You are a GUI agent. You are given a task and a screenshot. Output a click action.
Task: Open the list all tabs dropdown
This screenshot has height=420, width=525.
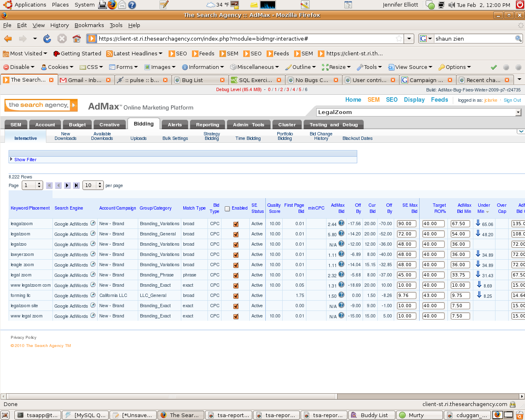click(x=519, y=80)
